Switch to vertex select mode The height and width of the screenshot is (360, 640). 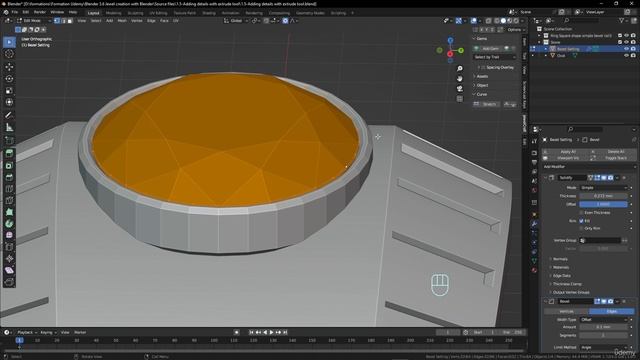(x=57, y=20)
